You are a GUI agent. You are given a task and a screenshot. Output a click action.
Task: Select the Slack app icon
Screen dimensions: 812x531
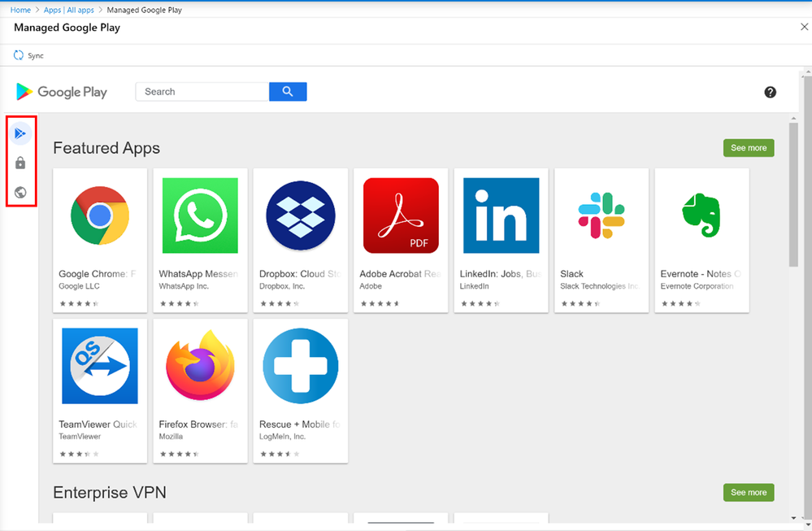601,215
